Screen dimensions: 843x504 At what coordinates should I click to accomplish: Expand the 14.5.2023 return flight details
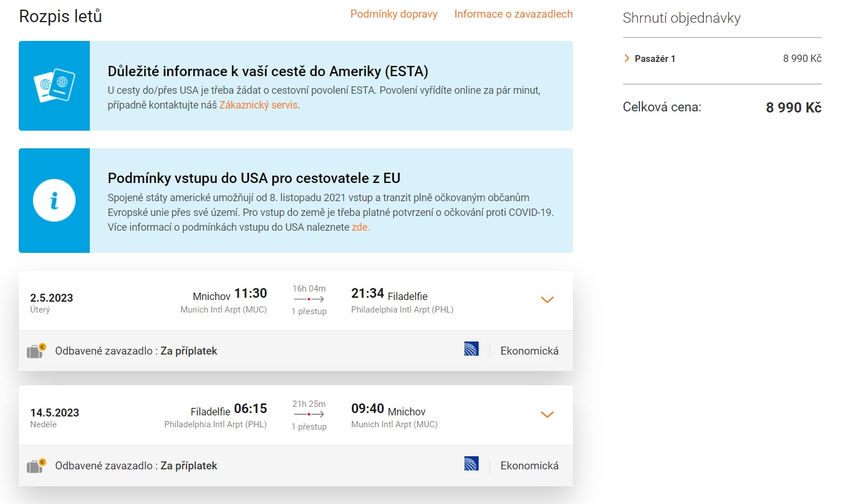tap(547, 414)
